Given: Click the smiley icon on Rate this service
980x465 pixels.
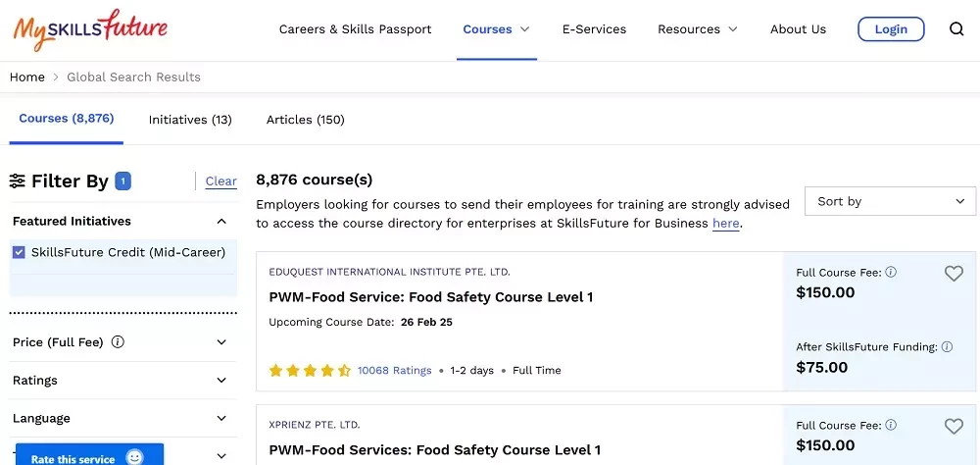Looking at the screenshot, I should [x=134, y=457].
